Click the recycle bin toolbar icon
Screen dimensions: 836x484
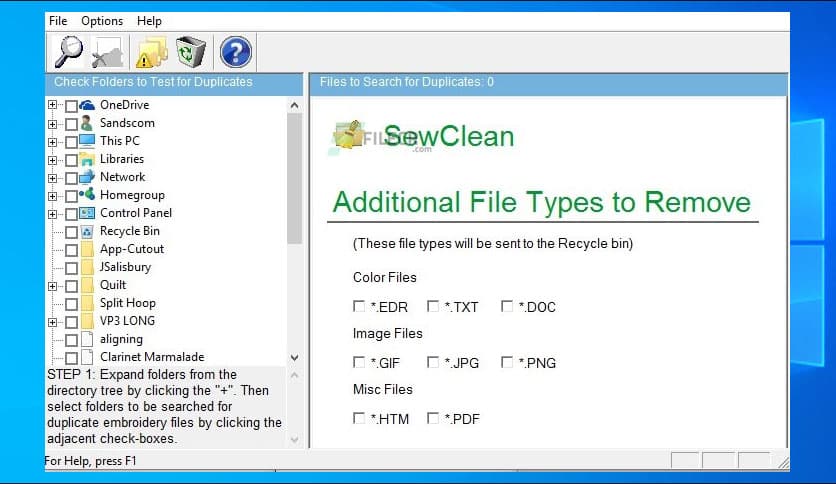click(191, 52)
